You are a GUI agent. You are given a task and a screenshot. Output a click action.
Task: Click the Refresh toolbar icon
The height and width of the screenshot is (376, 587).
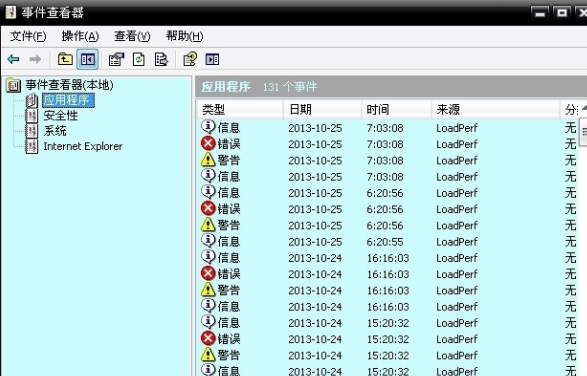point(139,59)
